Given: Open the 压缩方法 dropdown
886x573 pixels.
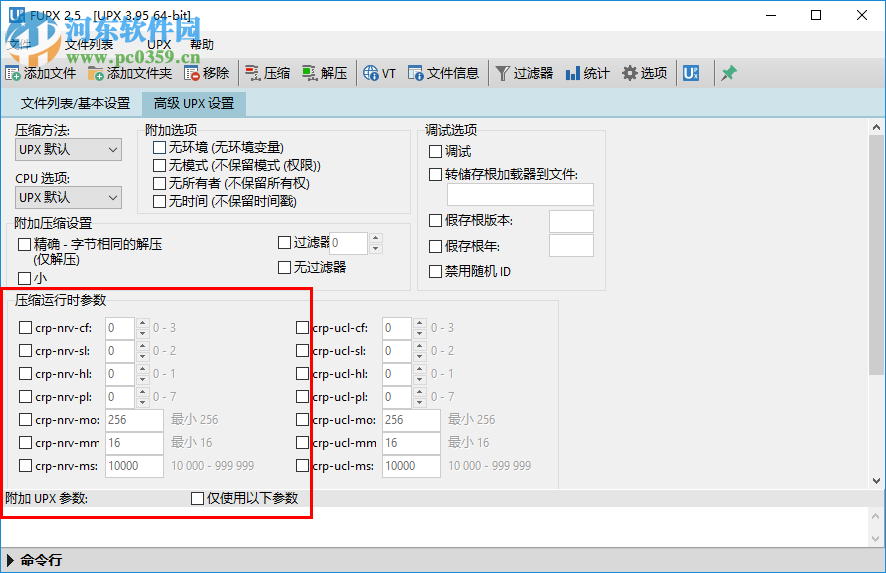Looking at the screenshot, I should click(68, 150).
